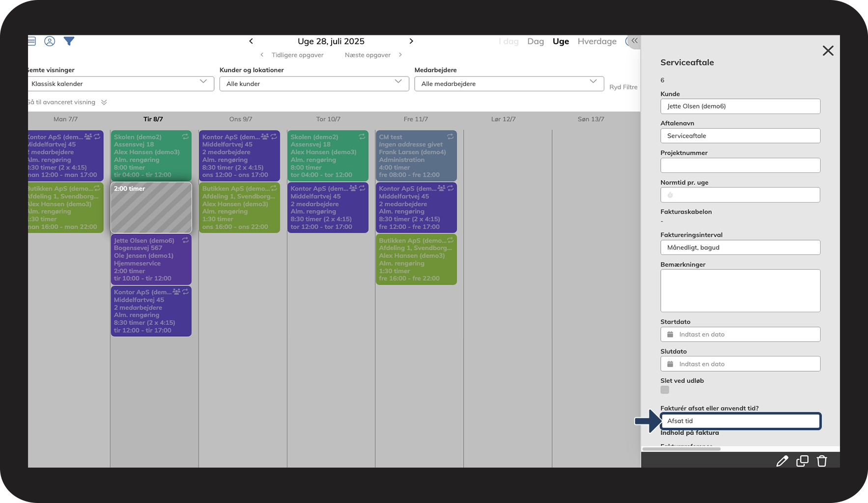The width and height of the screenshot is (868, 503).
Task: Click the side panel horizontal scrollbar
Action: click(681, 449)
